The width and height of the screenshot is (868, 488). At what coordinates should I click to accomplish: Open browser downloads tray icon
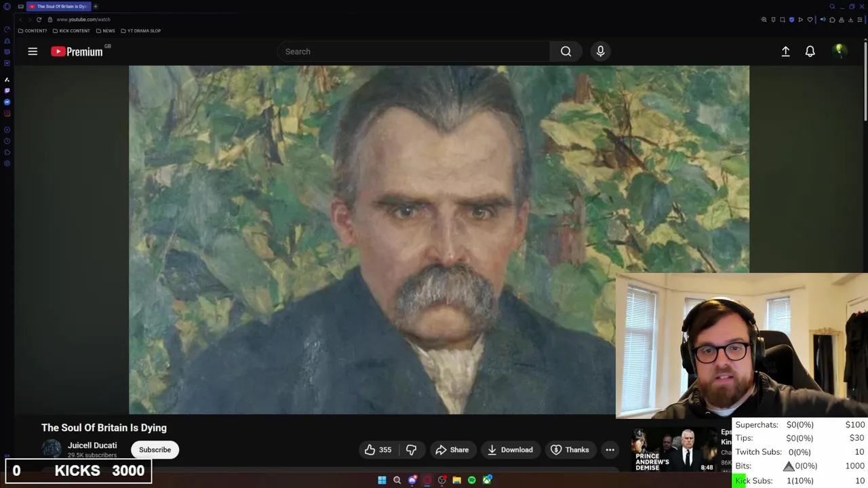point(850,20)
